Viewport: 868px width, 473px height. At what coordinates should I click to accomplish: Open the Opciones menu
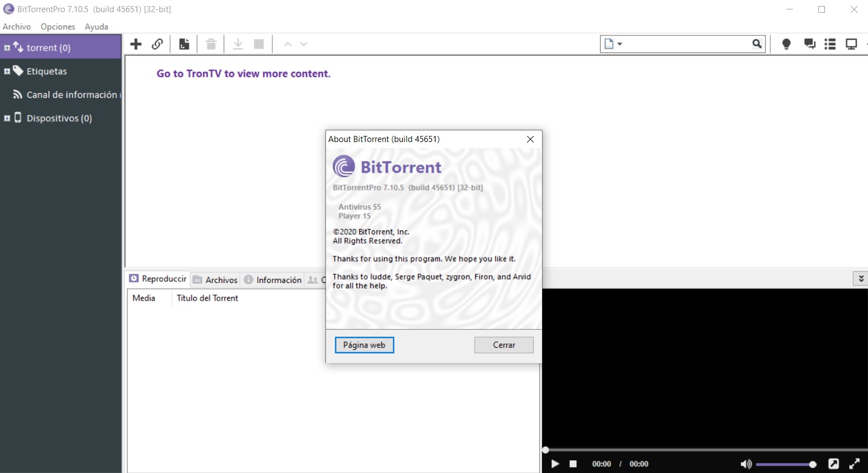coord(57,27)
